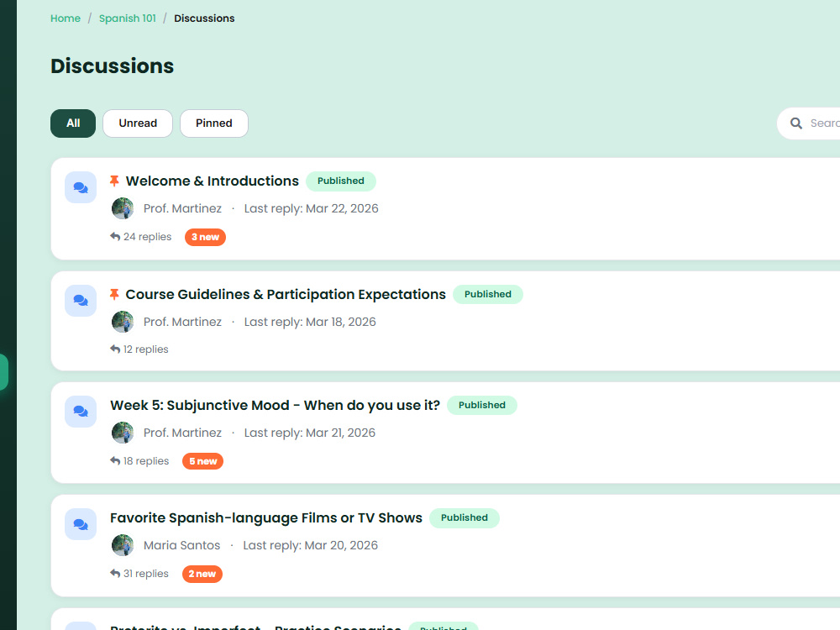
Task: Click Prof. Martinez name in Welcome & Introductions
Action: coord(182,208)
